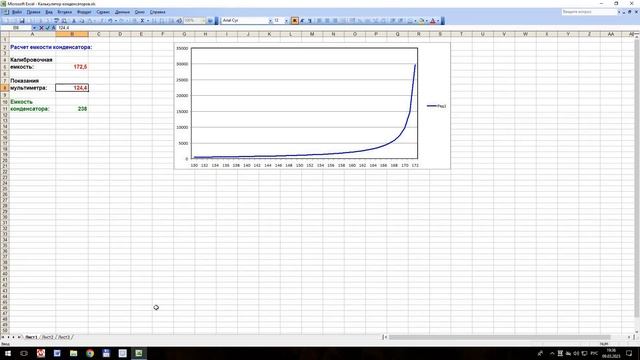Toggle Bold formatting

294,20
